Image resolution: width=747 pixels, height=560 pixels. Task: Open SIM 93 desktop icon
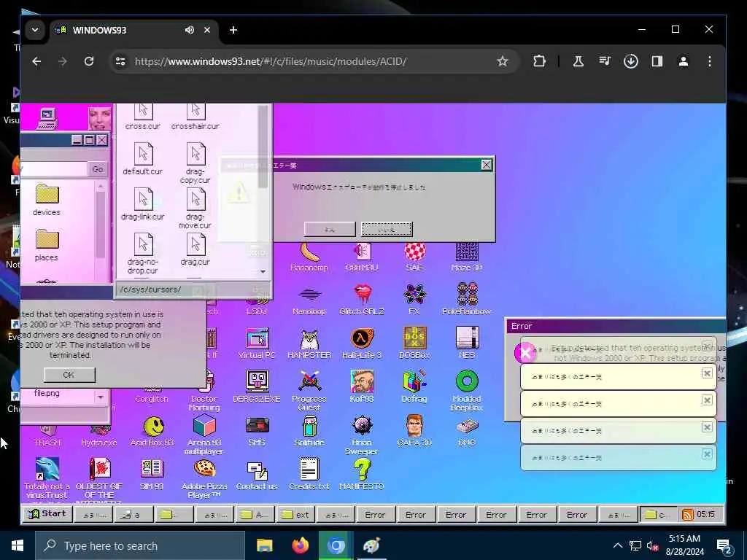point(152,474)
